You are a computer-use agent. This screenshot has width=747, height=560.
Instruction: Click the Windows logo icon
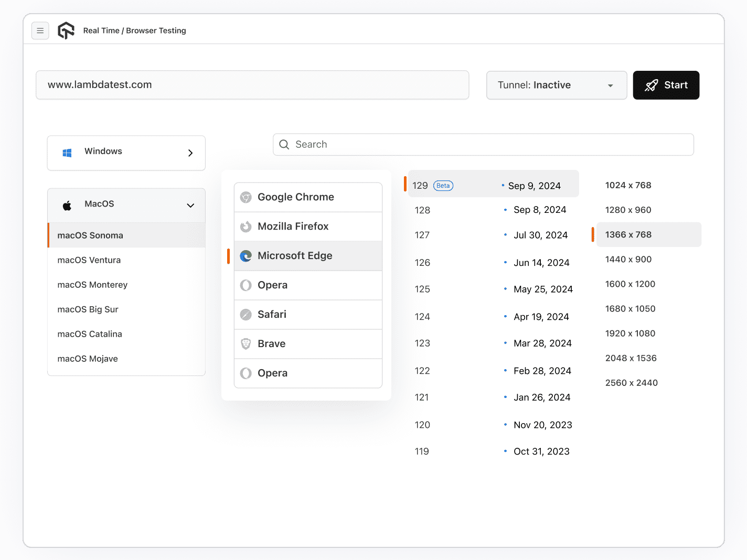(67, 153)
